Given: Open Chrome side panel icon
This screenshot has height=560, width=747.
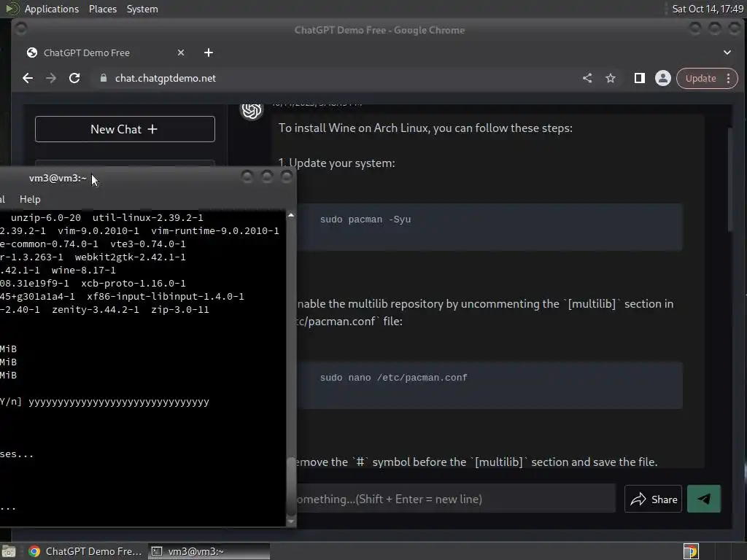Looking at the screenshot, I should (639, 78).
